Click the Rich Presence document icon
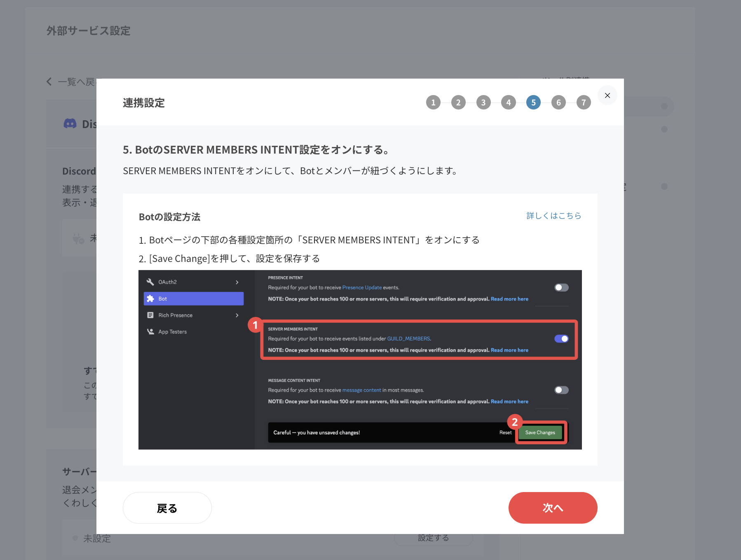The height and width of the screenshot is (560, 741). click(150, 315)
